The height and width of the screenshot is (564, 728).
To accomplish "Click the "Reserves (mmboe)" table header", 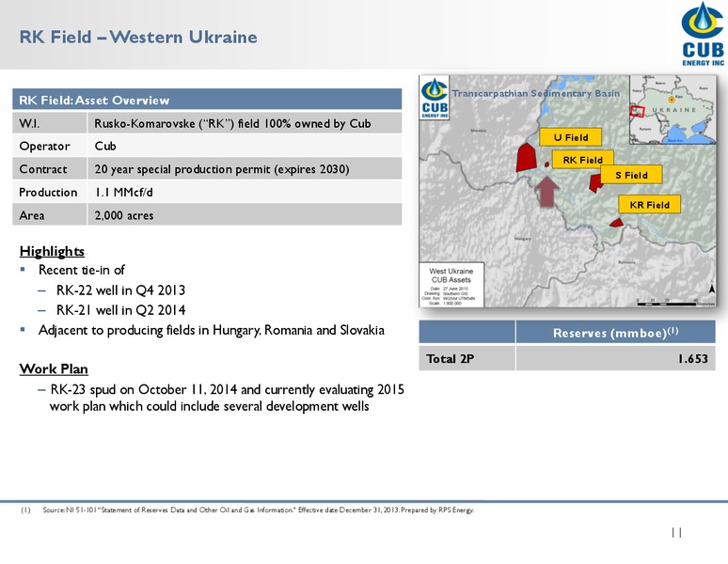I will 615,333.
